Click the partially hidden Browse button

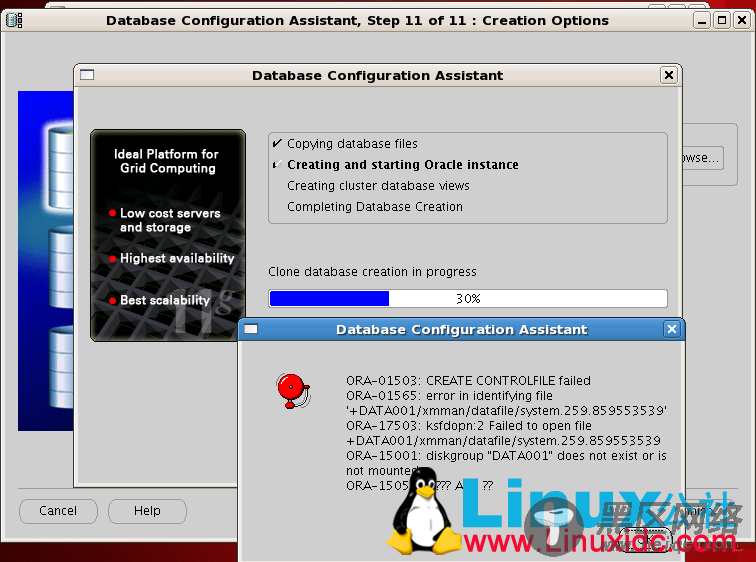click(702, 158)
